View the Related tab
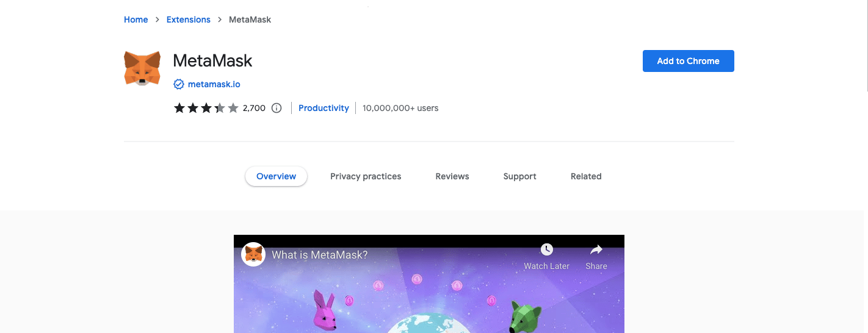This screenshot has width=868, height=333. 586,176
